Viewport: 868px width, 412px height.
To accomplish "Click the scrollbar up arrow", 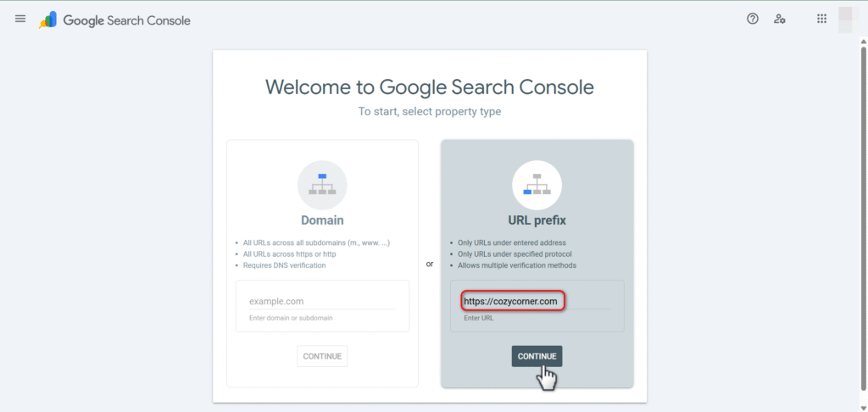I will (863, 42).
